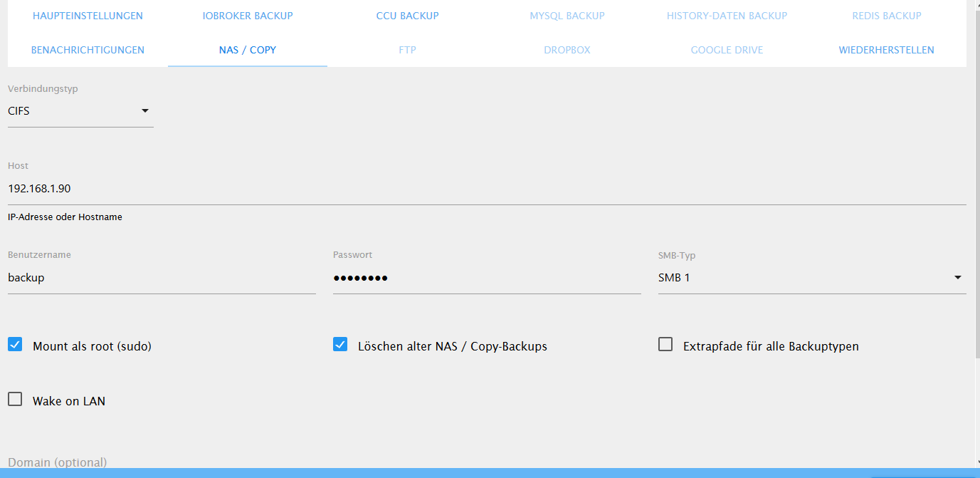Screen dimensions: 980x478
Task: Select the NAS / COPY tab
Action: click(247, 50)
